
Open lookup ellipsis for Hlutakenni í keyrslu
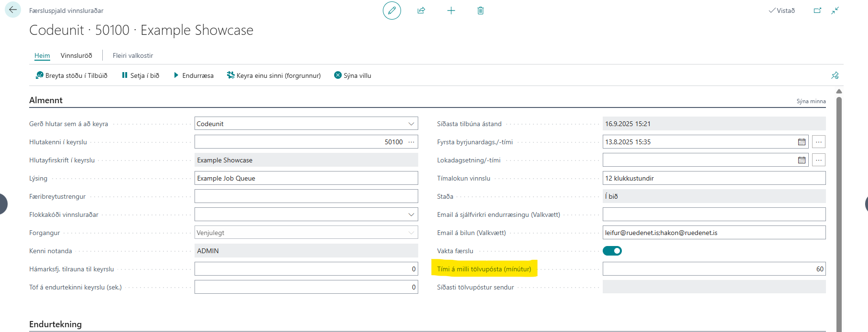[x=411, y=142]
